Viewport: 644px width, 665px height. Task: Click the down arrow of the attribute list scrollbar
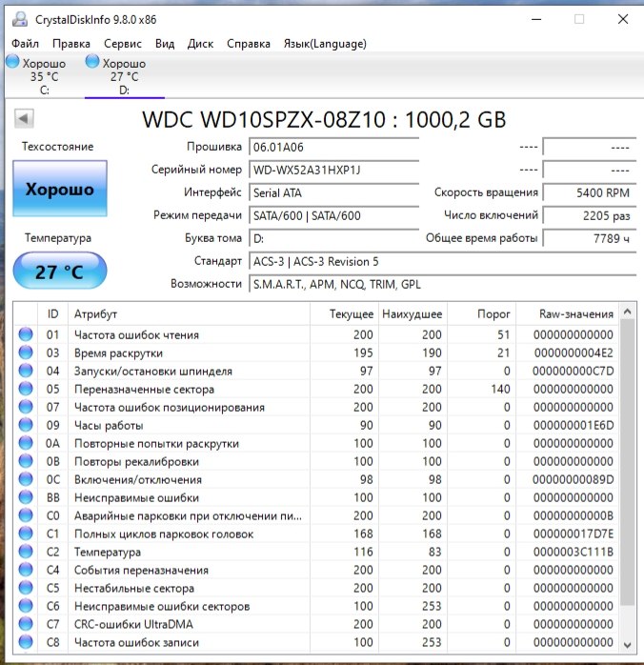[628, 645]
